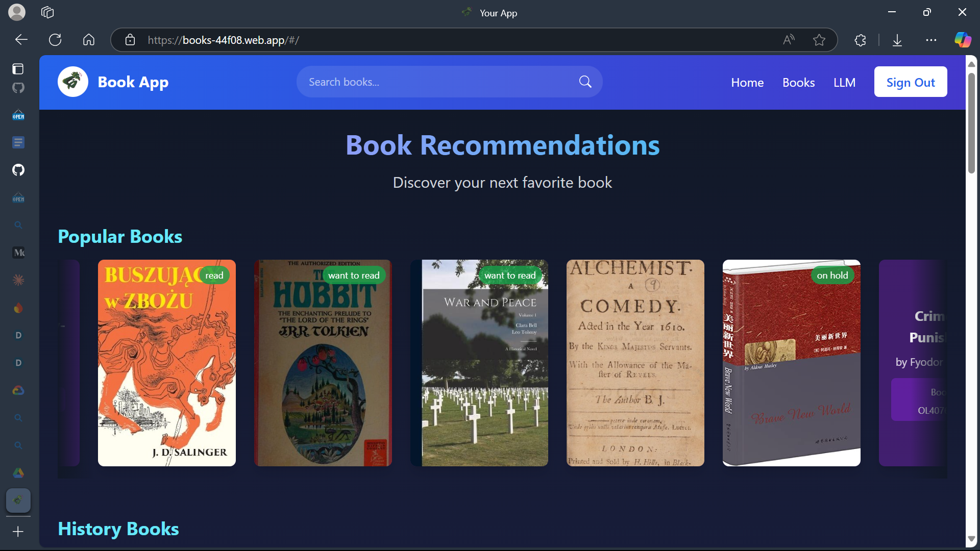Open read aloud icon in address bar
The height and width of the screenshot is (551, 980).
(789, 40)
